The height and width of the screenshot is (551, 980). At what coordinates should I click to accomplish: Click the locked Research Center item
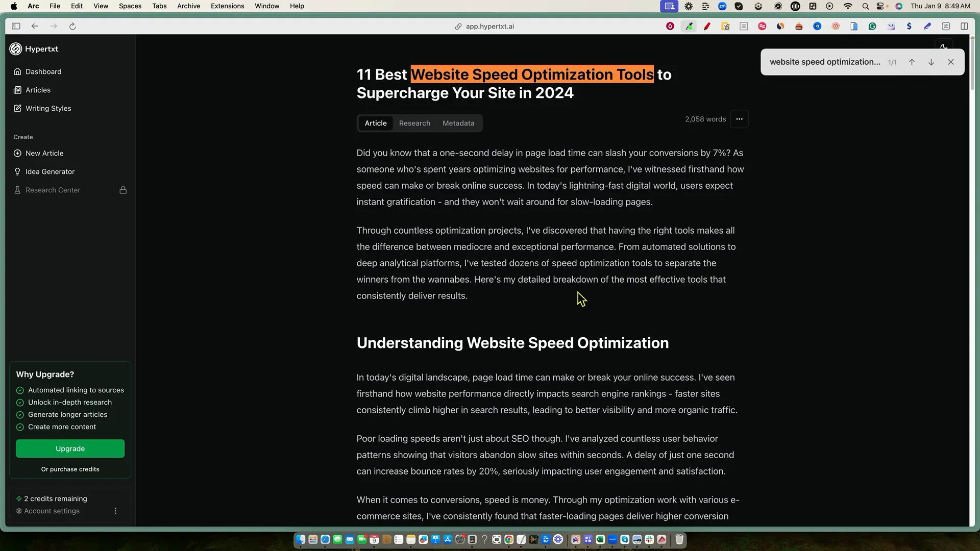(53, 190)
